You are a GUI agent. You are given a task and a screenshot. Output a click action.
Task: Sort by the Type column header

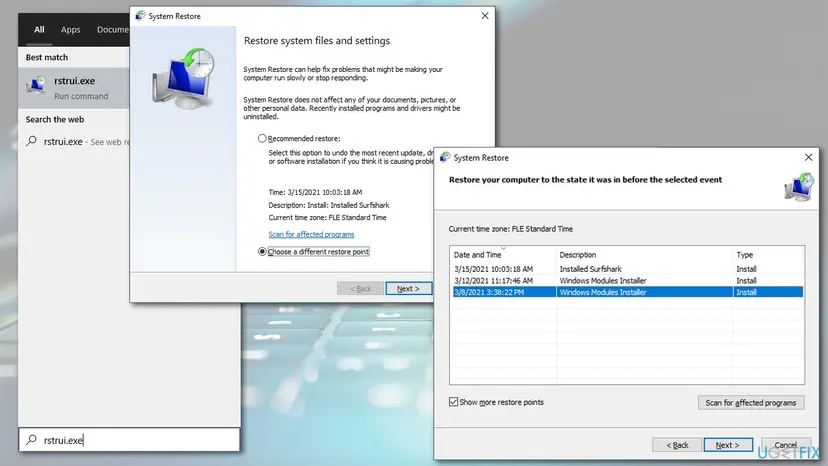[768, 254]
